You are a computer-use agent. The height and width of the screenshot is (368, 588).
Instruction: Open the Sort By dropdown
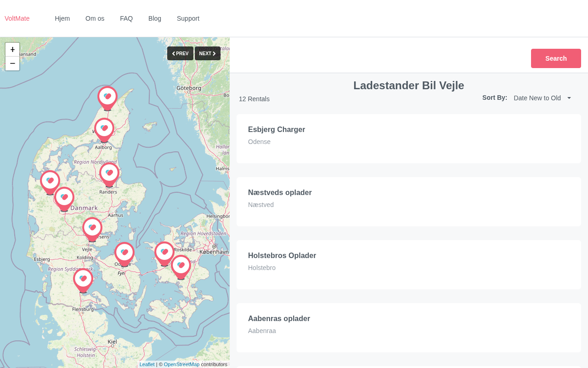pyautogui.click(x=543, y=98)
